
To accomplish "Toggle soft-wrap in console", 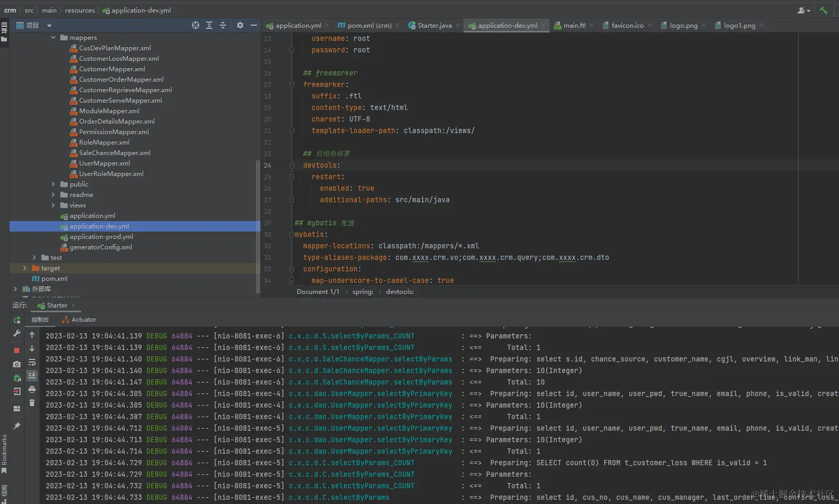I will [x=32, y=362].
